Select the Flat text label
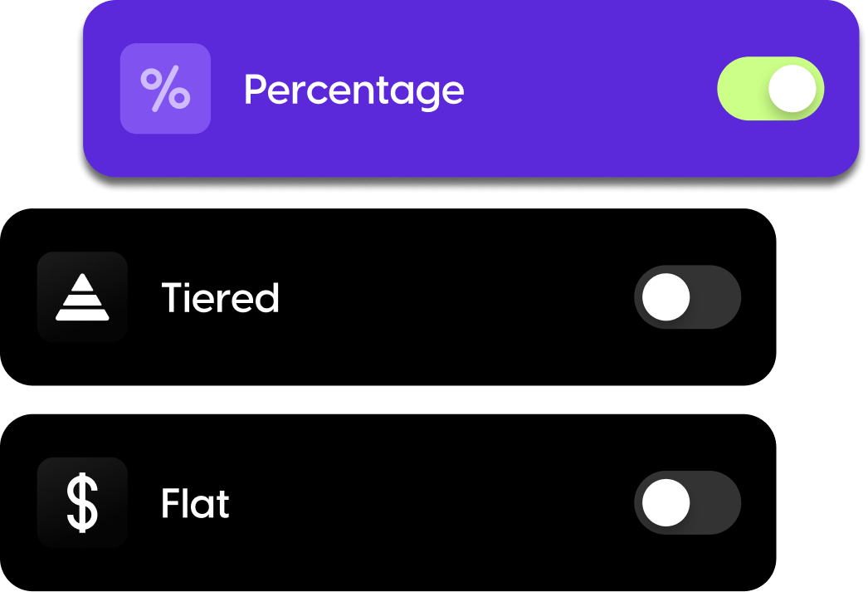 (x=195, y=503)
